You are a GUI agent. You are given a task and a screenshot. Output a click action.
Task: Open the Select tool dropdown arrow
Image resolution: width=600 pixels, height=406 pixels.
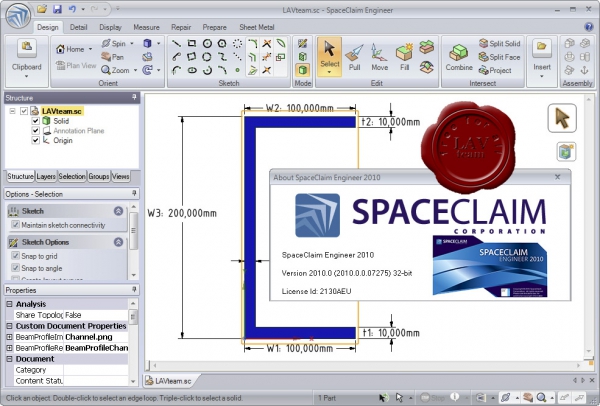pyautogui.click(x=329, y=72)
